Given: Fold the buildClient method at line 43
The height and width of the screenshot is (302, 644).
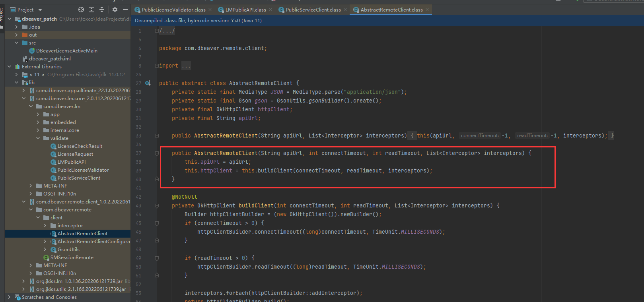Looking at the screenshot, I should [x=157, y=205].
